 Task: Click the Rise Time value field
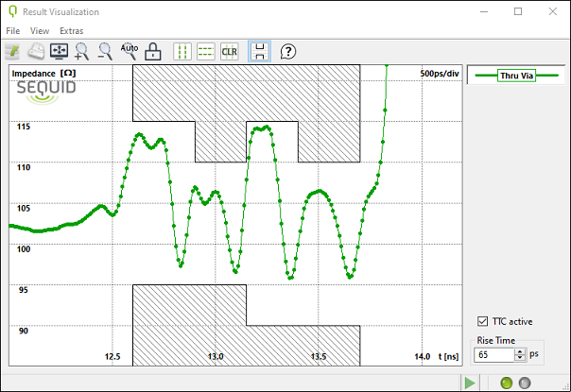(x=493, y=355)
